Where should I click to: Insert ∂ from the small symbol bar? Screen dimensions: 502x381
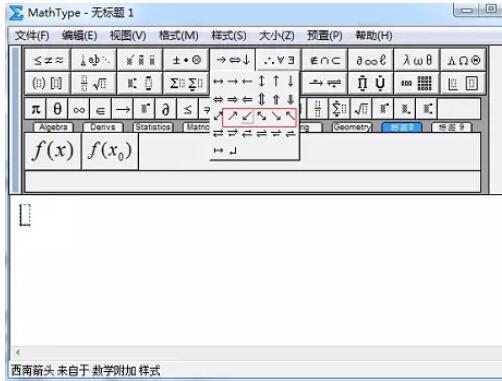(x=165, y=109)
